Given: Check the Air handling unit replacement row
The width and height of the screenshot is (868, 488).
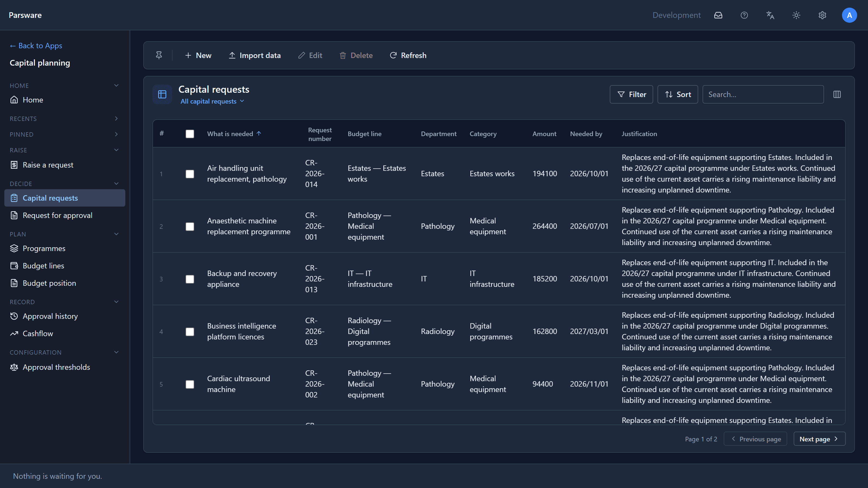Looking at the screenshot, I should tap(190, 174).
